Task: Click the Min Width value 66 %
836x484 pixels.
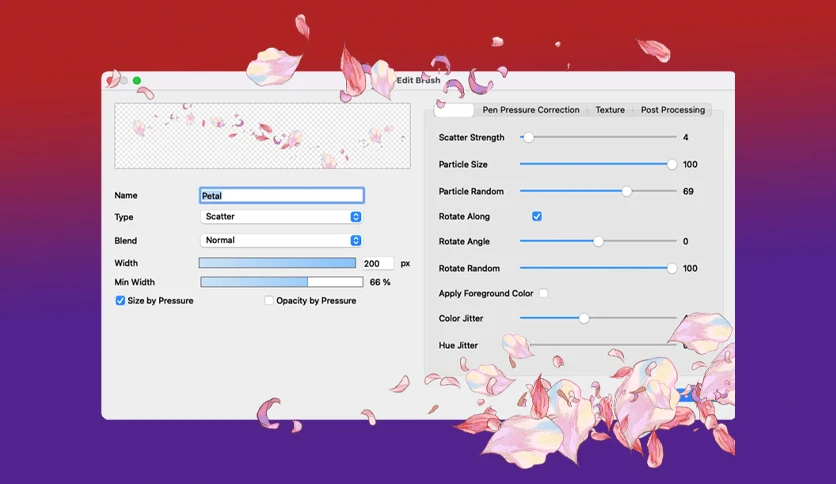Action: [x=380, y=282]
